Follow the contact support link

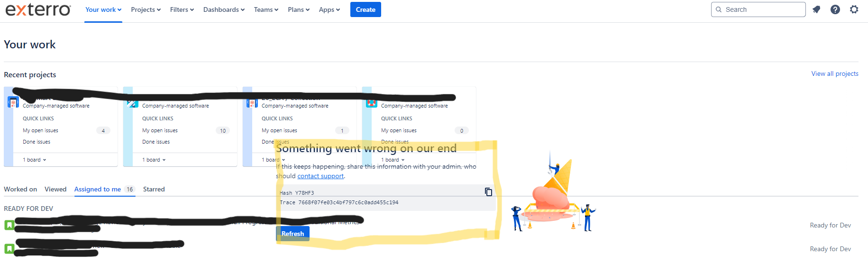point(320,176)
